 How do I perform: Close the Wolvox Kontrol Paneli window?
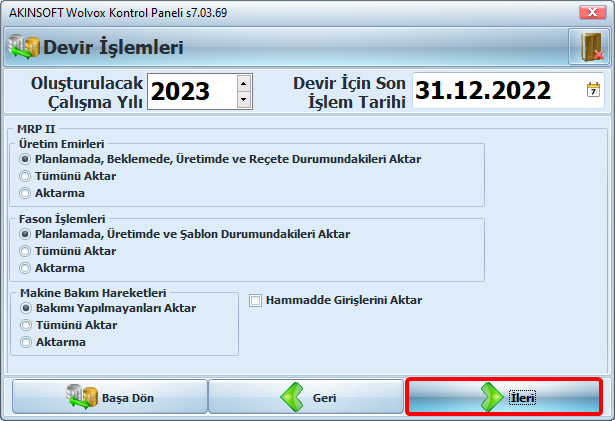tap(593, 13)
